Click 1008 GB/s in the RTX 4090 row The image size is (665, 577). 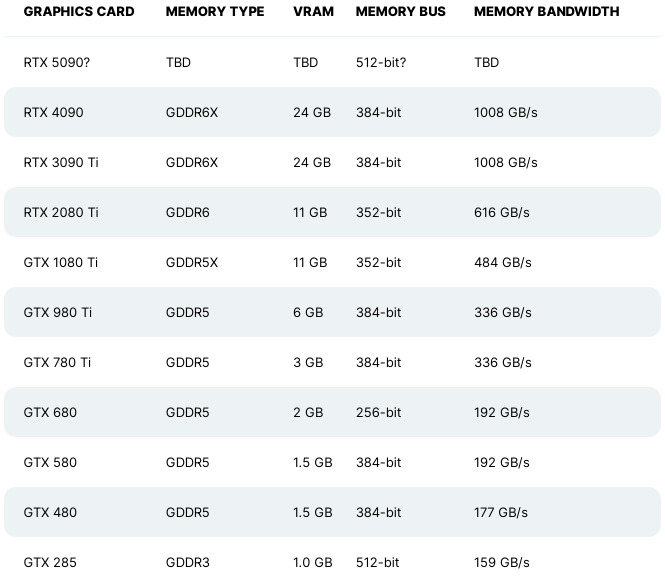pos(506,112)
